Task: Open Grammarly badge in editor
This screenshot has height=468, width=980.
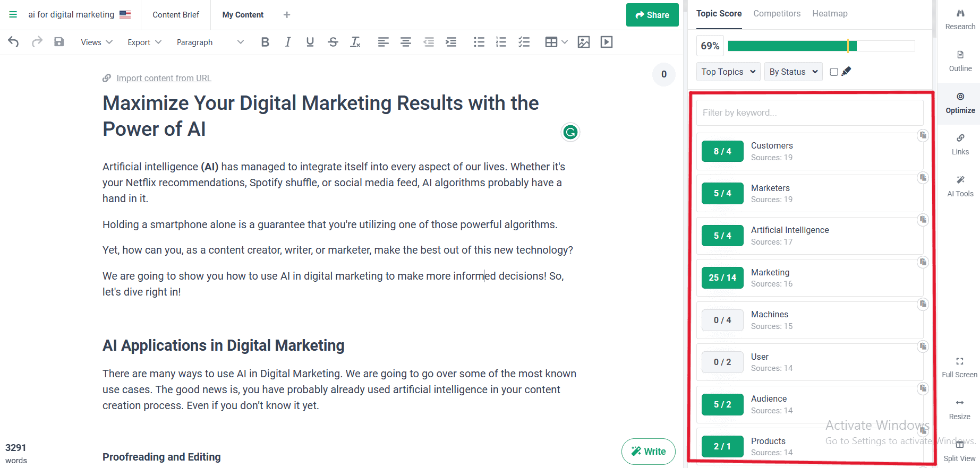Action: coord(570,132)
